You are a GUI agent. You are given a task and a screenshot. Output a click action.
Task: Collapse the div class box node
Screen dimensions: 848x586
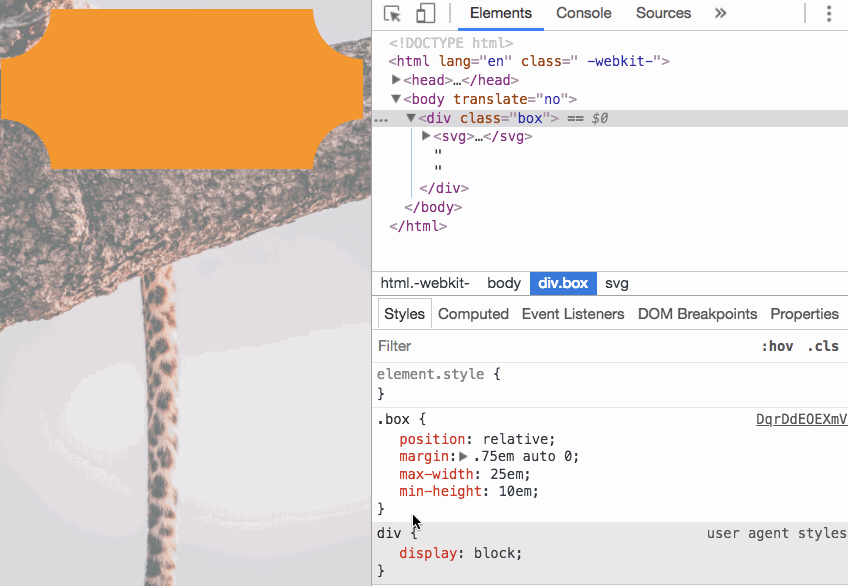click(411, 118)
